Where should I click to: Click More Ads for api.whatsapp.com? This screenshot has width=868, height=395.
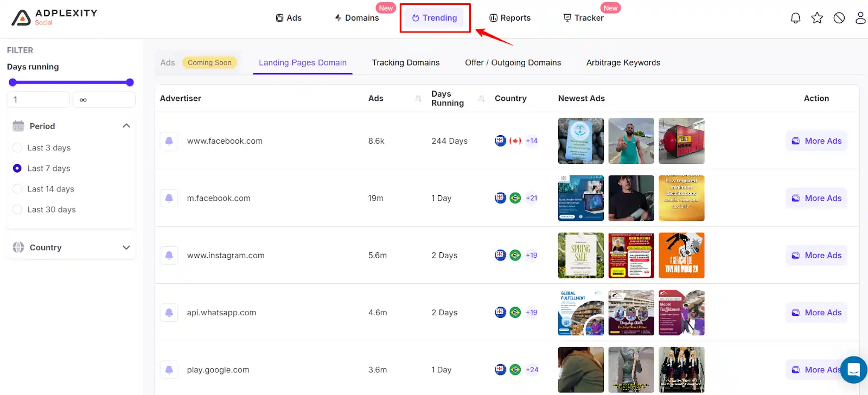click(816, 313)
